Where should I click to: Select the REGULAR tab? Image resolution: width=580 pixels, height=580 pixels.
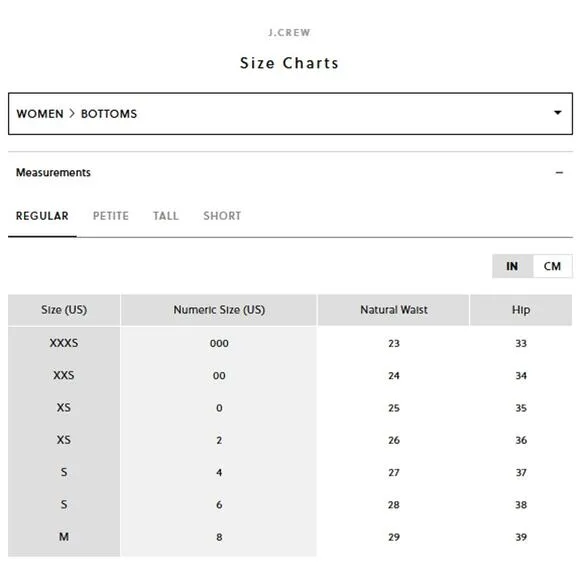point(42,216)
